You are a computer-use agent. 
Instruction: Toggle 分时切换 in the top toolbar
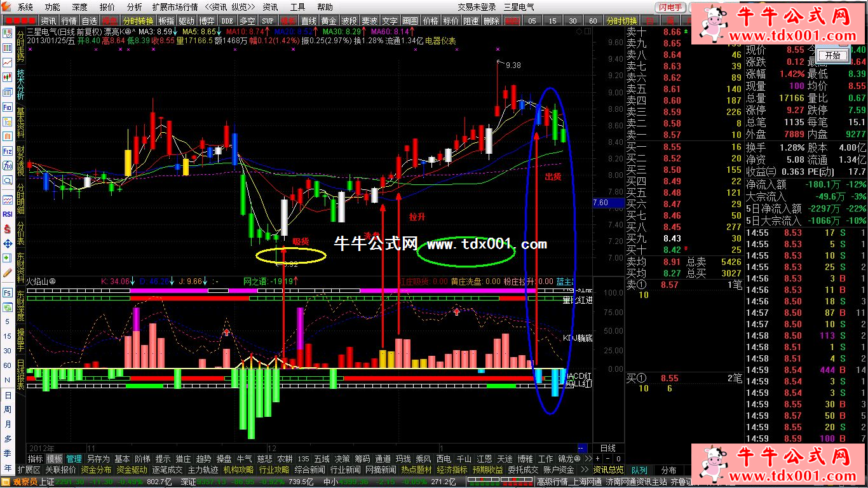coord(621,21)
